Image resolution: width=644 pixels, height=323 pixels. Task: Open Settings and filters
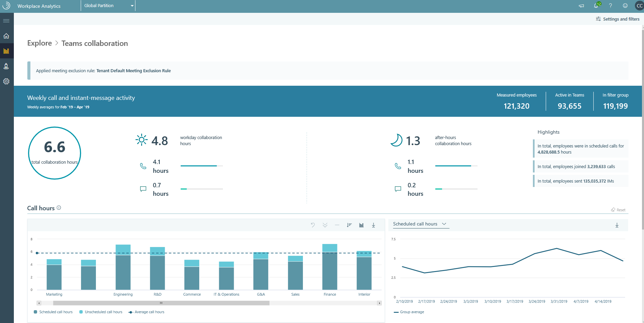(x=618, y=19)
